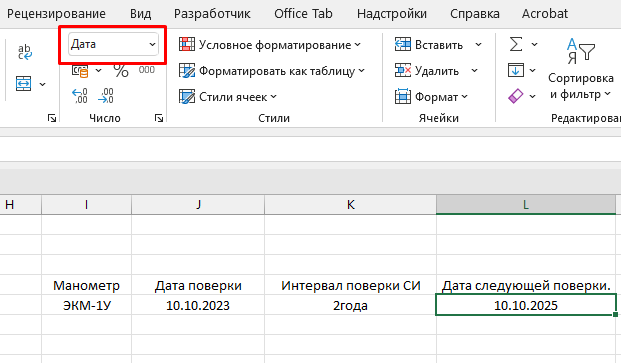The image size is (621, 363).
Task: Expand the AutoSum dropdown arrow
Action: tap(534, 44)
